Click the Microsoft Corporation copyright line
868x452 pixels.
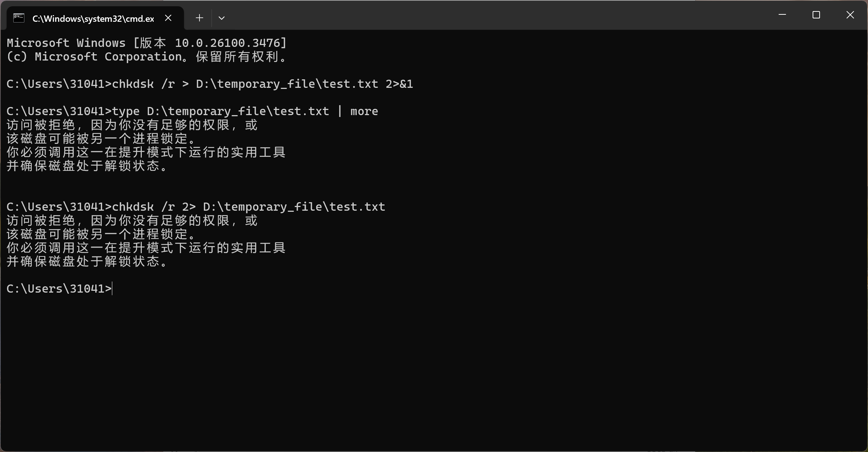pos(147,56)
